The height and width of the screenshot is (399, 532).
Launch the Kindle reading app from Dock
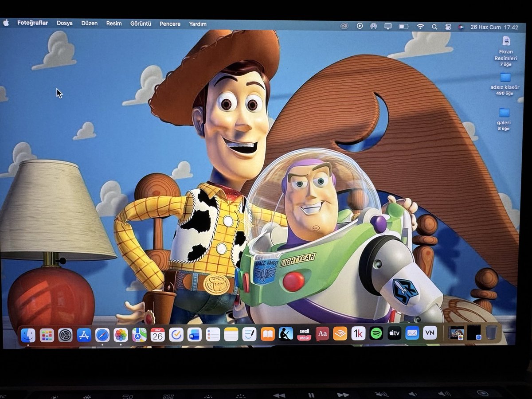coord(286,334)
